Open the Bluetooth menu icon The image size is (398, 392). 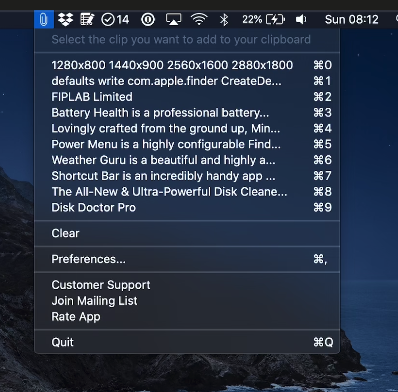point(224,20)
